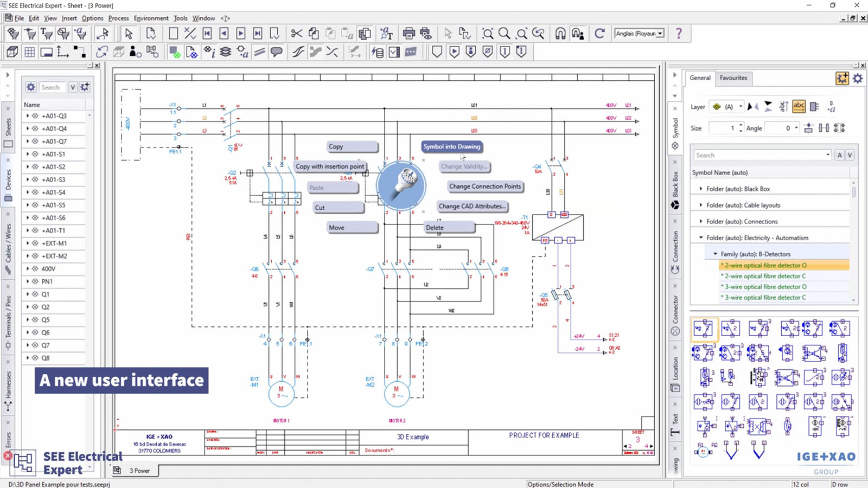Screen dimensions: 868x488
Task: Toggle the highlighted abc text option
Action: (799, 107)
